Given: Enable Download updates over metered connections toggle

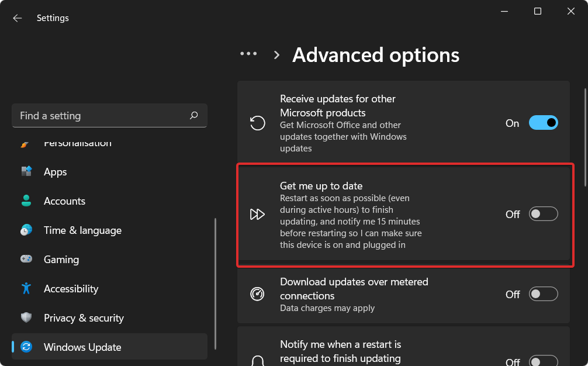Looking at the screenshot, I should coord(544,294).
